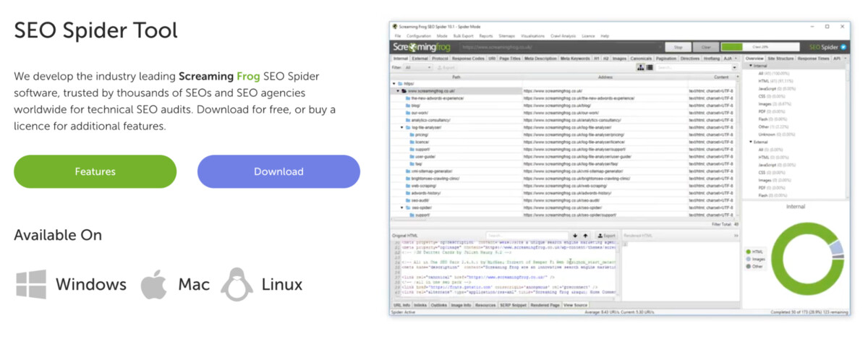This screenshot has width=868, height=347.
Task: Click the URL entry field in the spider
Action: 561,47
